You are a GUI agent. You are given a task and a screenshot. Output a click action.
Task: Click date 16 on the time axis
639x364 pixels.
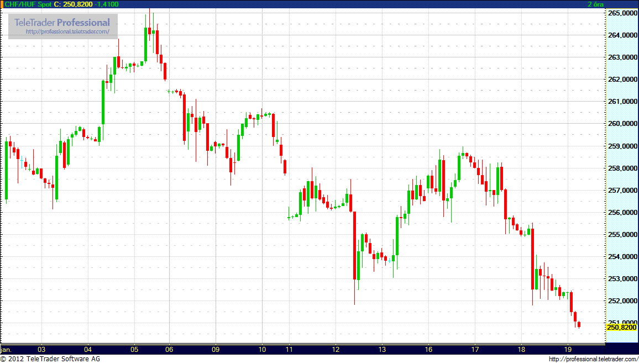428,349
